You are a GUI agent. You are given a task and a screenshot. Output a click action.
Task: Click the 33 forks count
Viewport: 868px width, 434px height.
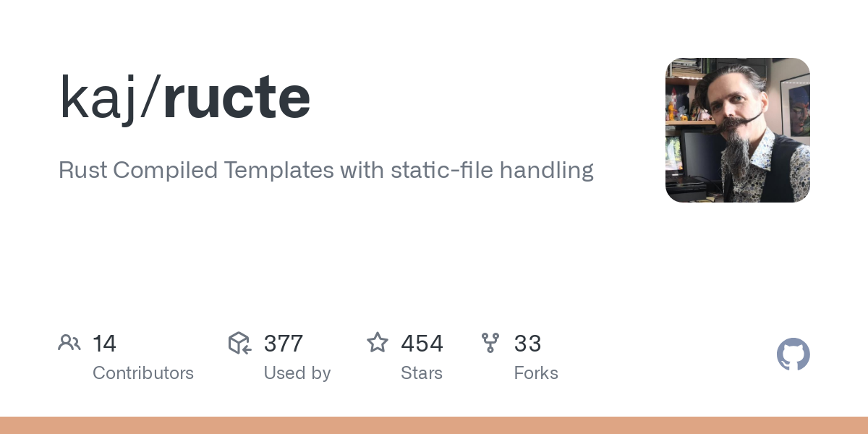(x=527, y=344)
